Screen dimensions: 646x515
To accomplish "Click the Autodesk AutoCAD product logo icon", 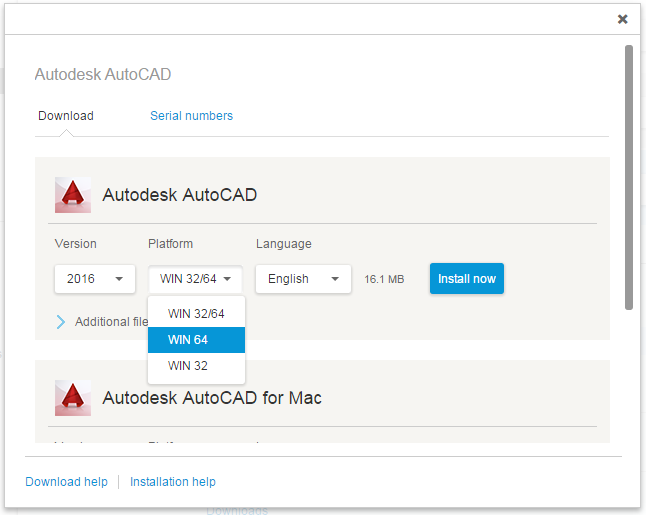I will pos(73,195).
